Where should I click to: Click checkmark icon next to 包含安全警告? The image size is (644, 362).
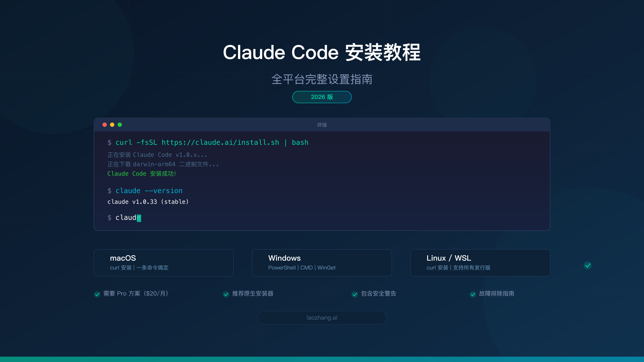[355, 294]
